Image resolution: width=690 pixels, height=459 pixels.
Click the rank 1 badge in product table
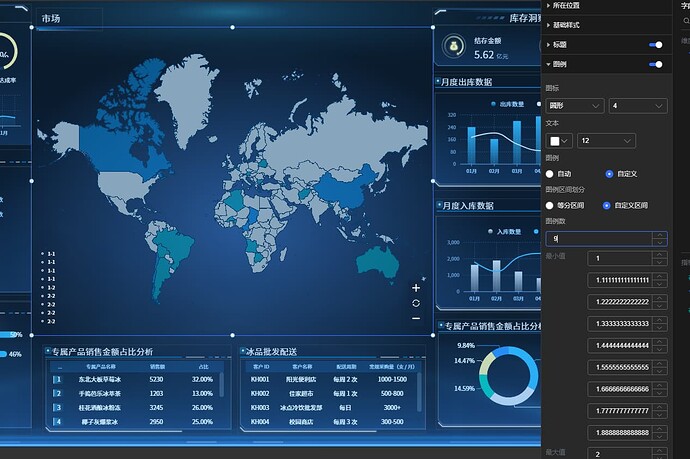pos(59,380)
